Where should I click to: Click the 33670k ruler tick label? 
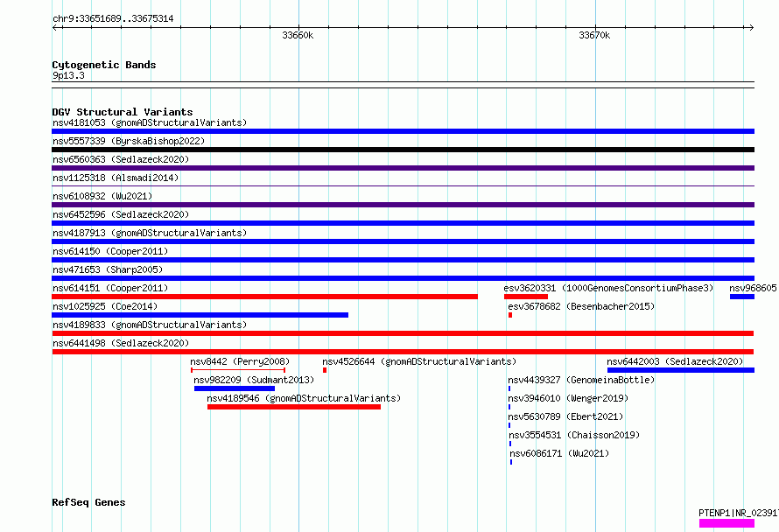click(x=594, y=35)
